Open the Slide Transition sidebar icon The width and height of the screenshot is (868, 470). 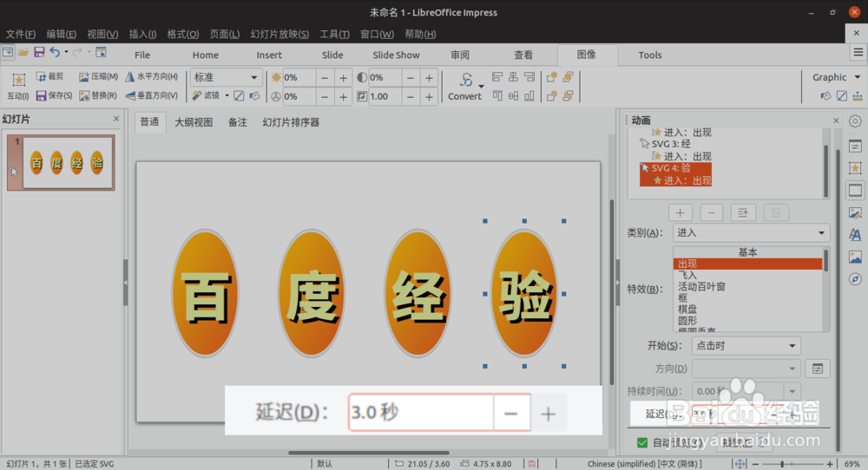coord(855,191)
